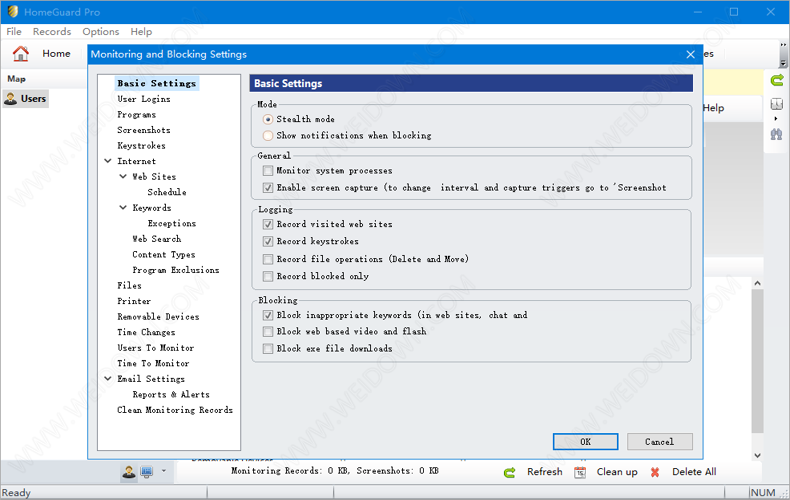The width and height of the screenshot is (790, 500).
Task: Collapse the Email Settings tree node
Action: tap(108, 379)
